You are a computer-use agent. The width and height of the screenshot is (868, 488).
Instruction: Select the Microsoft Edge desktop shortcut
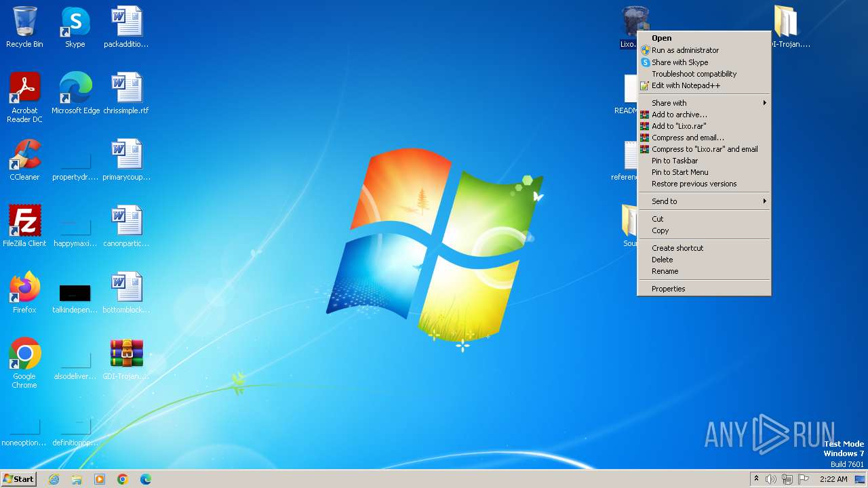click(75, 94)
